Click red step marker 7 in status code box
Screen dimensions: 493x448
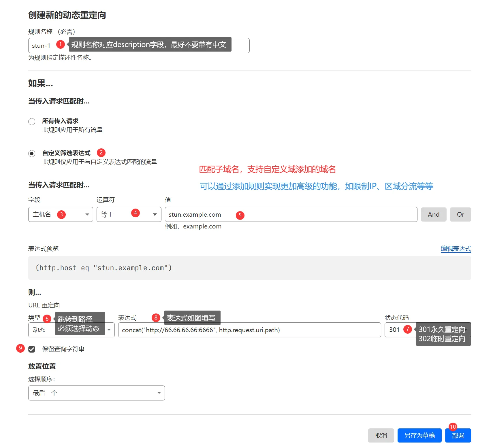(407, 329)
